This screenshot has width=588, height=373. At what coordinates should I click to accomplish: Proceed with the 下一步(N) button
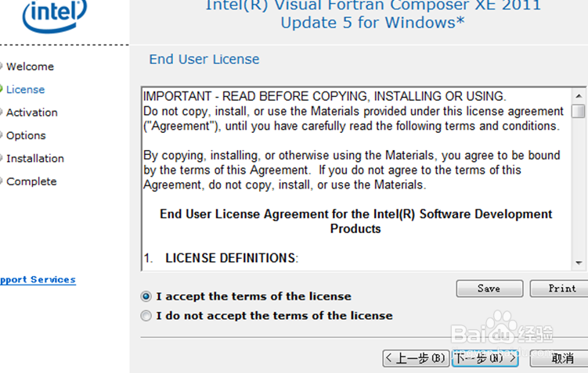point(485,358)
